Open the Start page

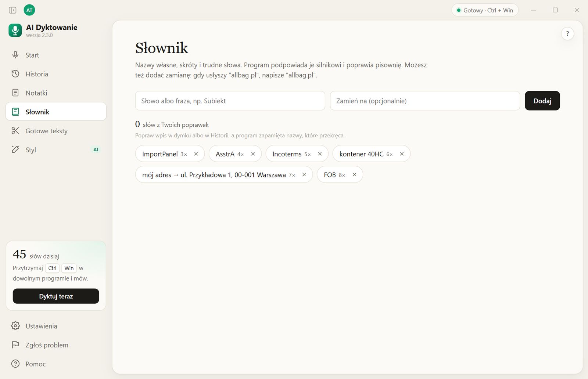click(56, 55)
